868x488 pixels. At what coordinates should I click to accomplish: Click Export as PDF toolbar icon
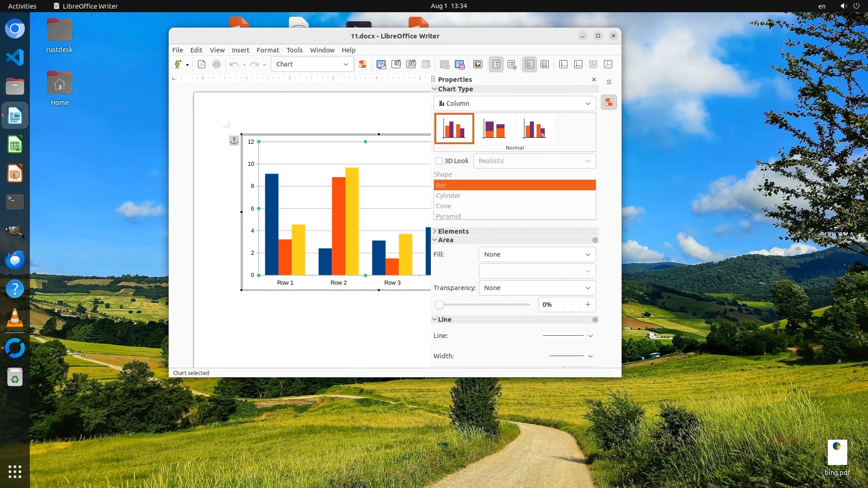coord(202,64)
